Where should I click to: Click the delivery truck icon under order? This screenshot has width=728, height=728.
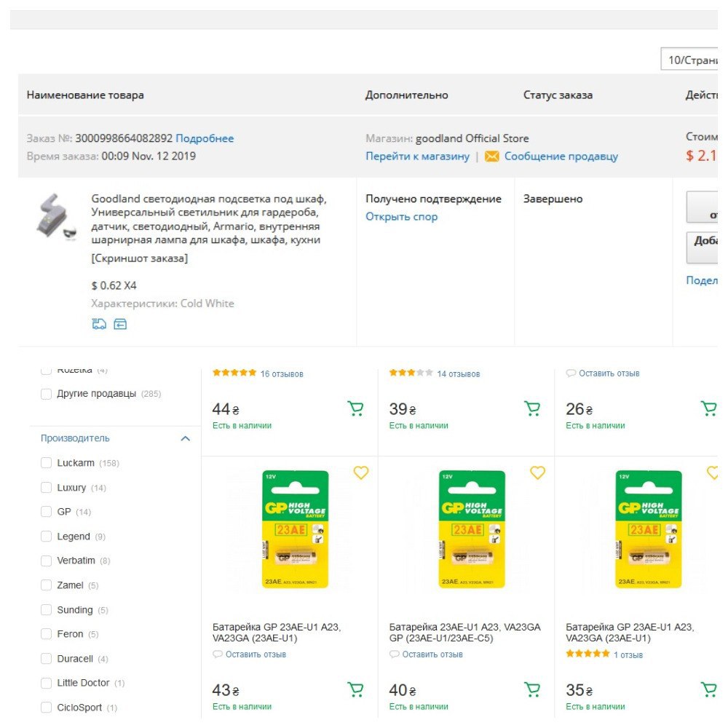(99, 324)
